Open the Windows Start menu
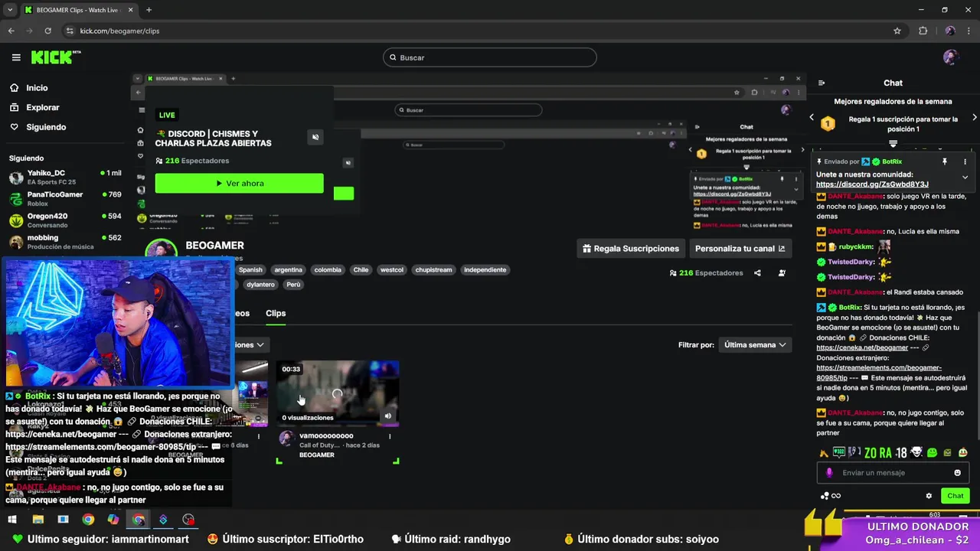Viewport: 980px width, 551px height. [x=12, y=520]
